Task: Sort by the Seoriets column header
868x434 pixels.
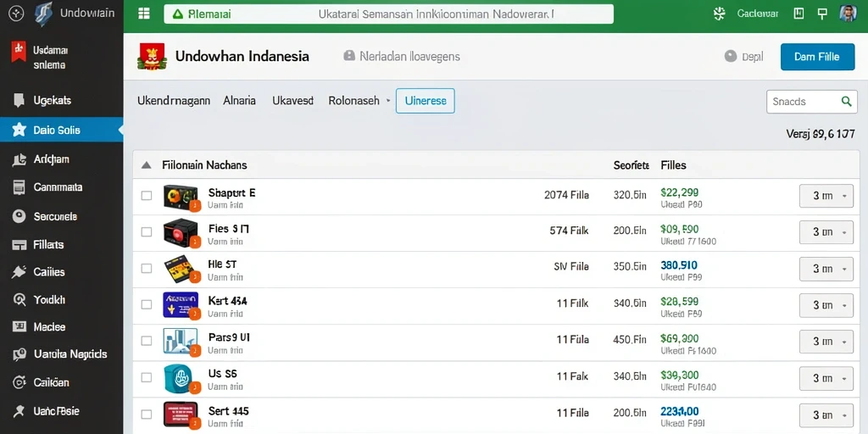Action: [x=631, y=165]
